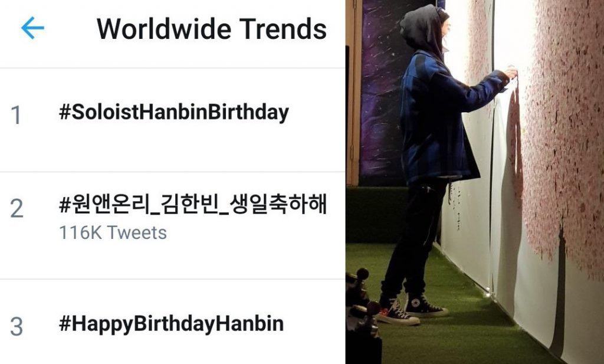Go back using the blue arrow icon

click(32, 28)
